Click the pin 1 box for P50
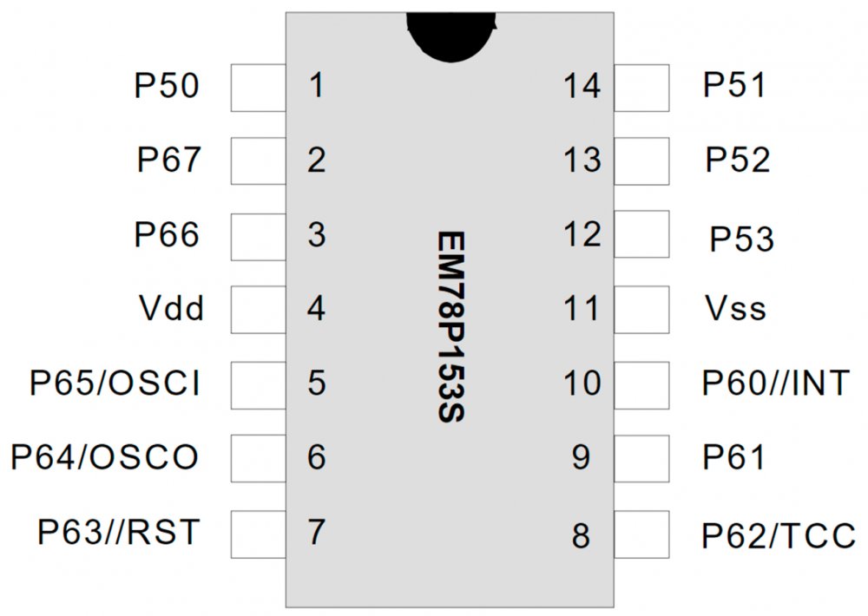 point(258,88)
